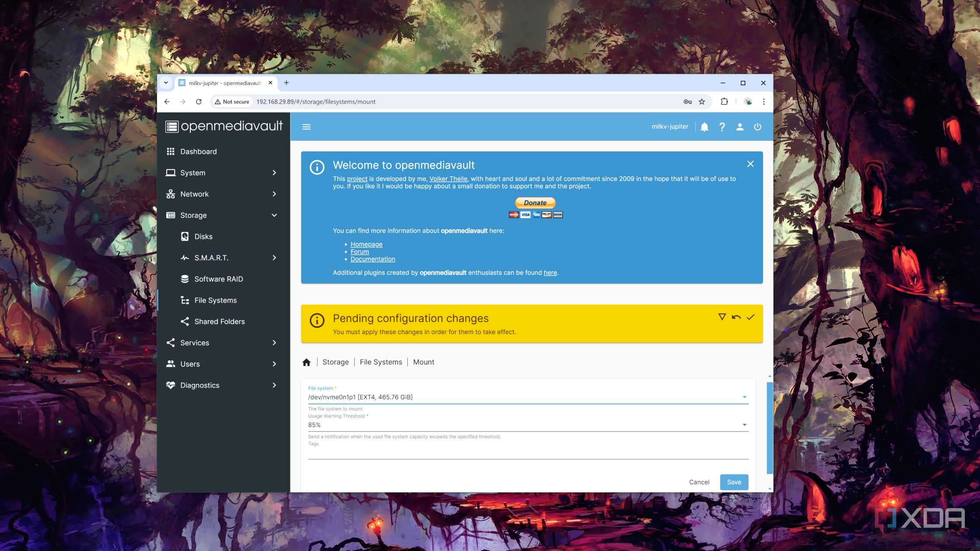Open the help question mark menu
Viewport: 980px width, 551px height.
pos(722,127)
